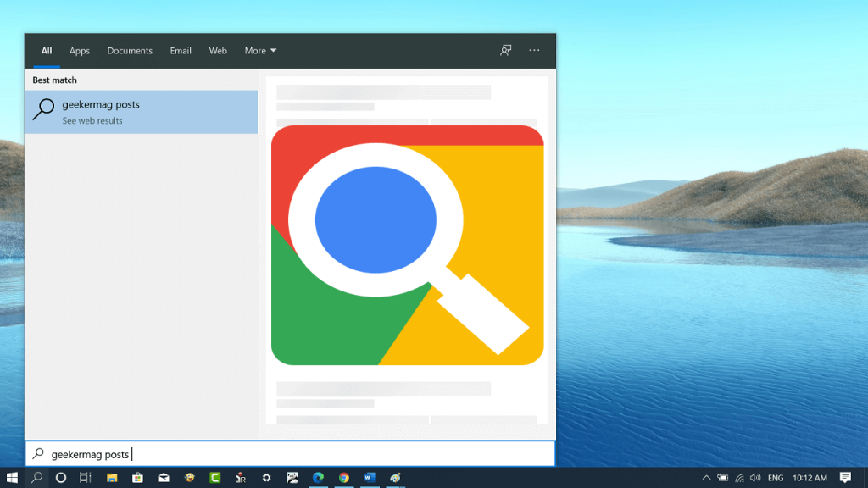Switch to the Documents search tab
The height and width of the screenshot is (488, 868).
coord(130,50)
